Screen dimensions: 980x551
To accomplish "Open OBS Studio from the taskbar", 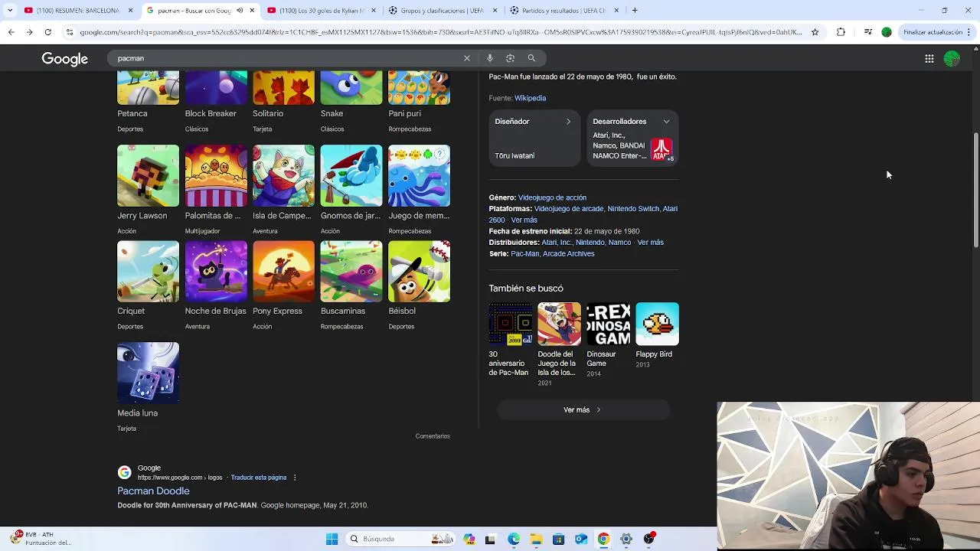I will pyautogui.click(x=648, y=539).
